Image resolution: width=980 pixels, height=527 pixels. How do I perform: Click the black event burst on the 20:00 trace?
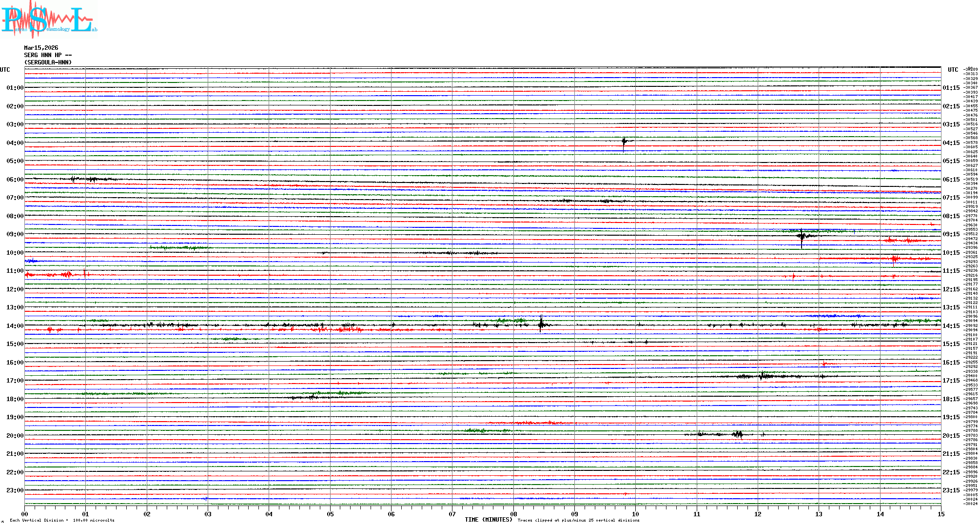point(738,434)
